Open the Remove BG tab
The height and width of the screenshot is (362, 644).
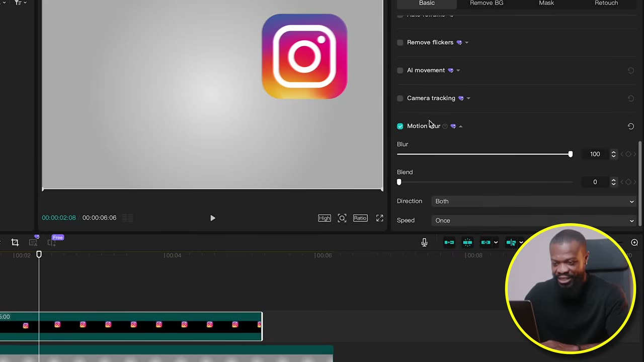point(487,4)
